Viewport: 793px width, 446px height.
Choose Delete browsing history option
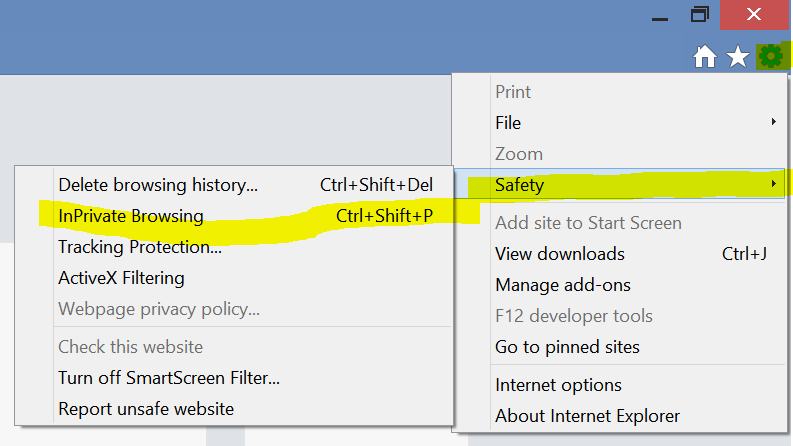click(x=158, y=185)
